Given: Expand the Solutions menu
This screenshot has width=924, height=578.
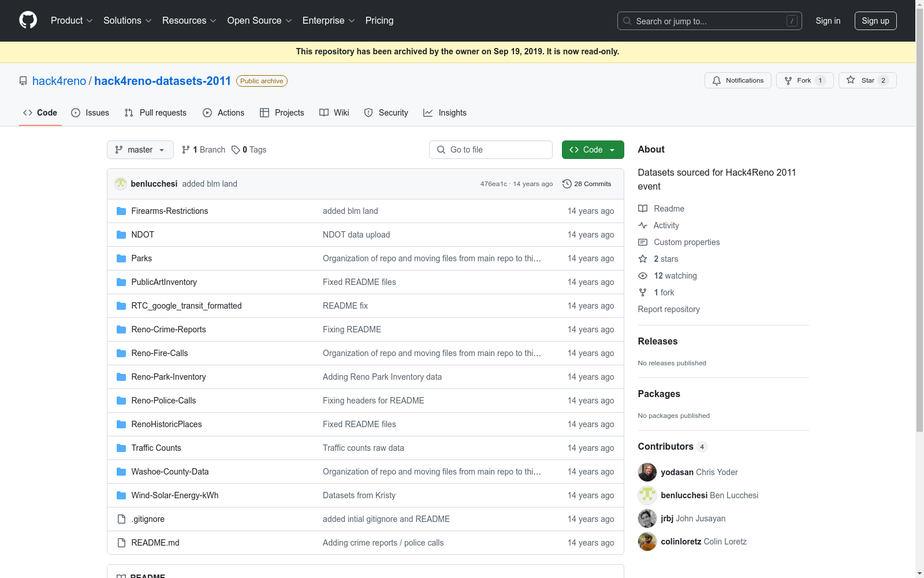Looking at the screenshot, I should coord(128,20).
